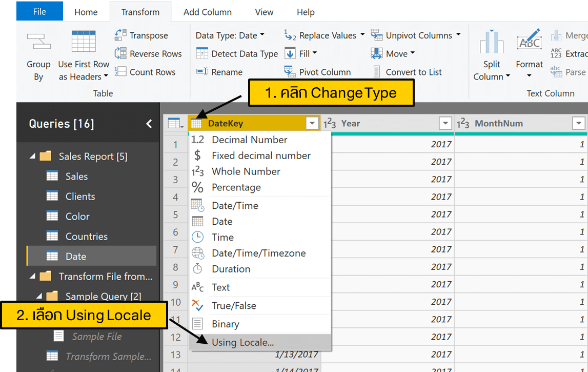The width and height of the screenshot is (588, 372).
Task: Click the Pivot Column icon
Action: 290,72
